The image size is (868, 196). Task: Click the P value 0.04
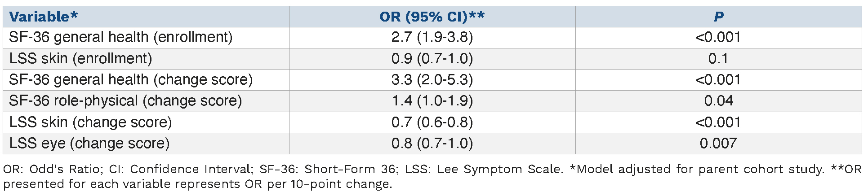click(x=718, y=101)
